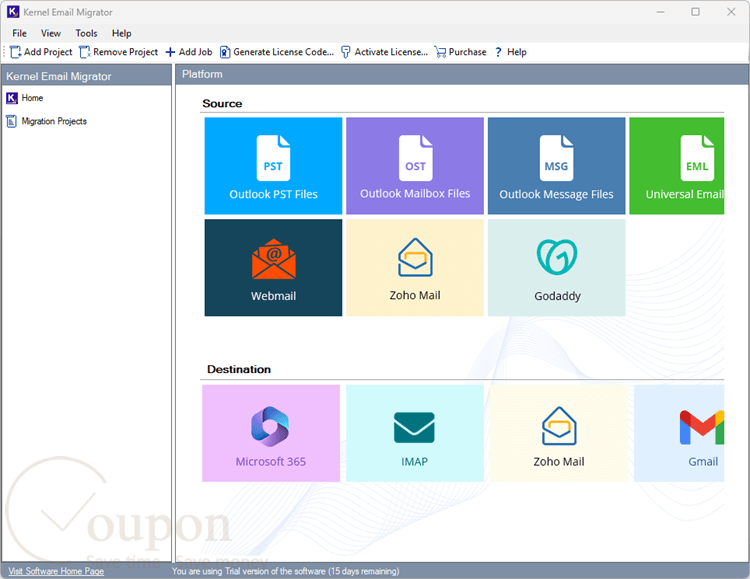Follow the Visit Software Home Page link
The height and width of the screenshot is (579, 750).
pos(56,571)
